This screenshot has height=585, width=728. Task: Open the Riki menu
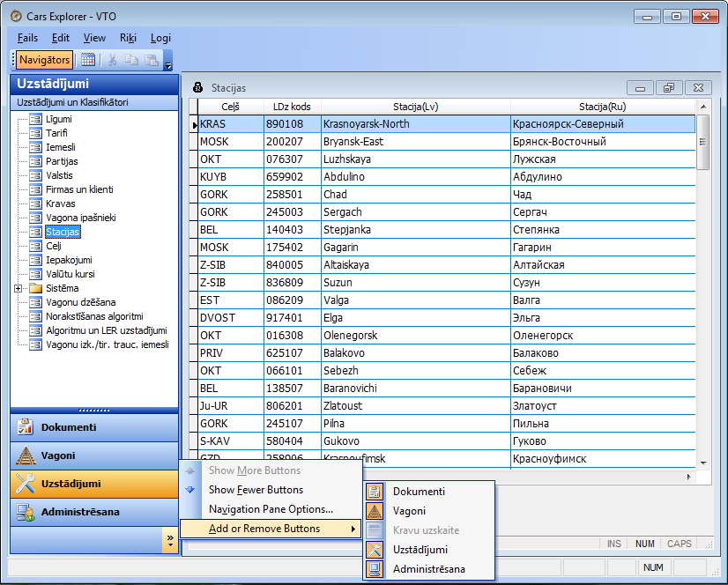coord(128,38)
